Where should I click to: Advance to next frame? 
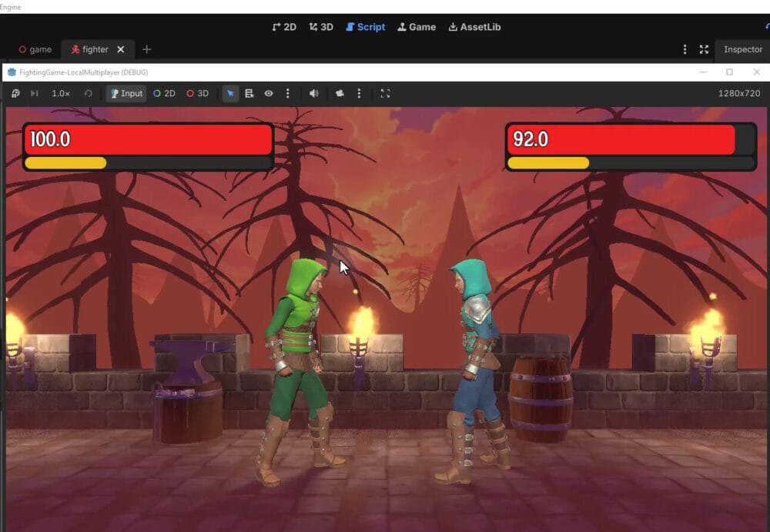35,93
